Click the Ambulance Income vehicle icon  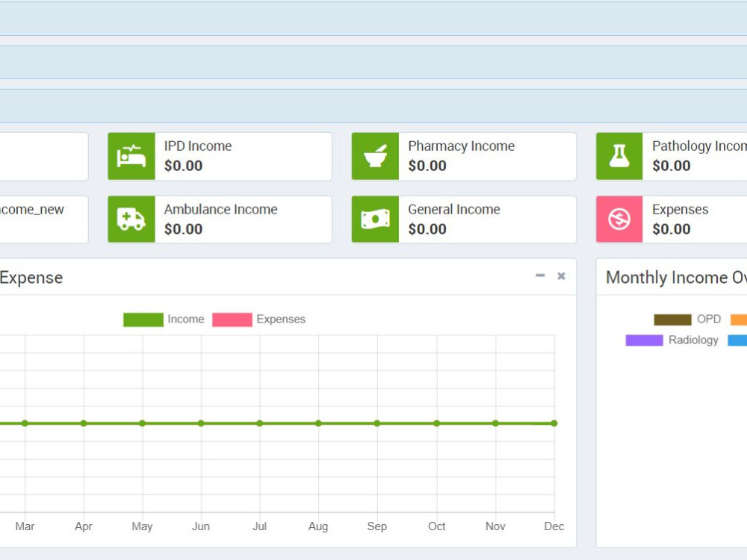(131, 220)
